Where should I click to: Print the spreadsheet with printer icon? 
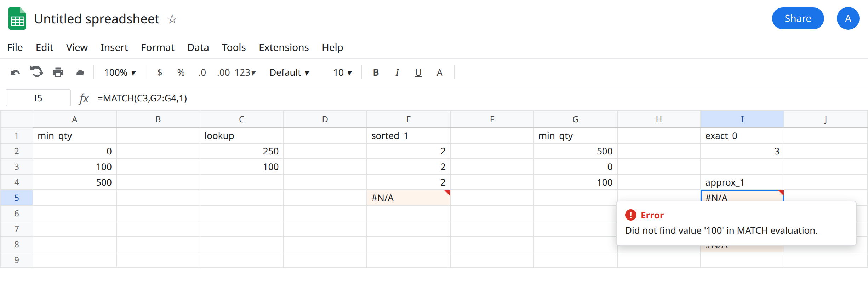click(58, 72)
